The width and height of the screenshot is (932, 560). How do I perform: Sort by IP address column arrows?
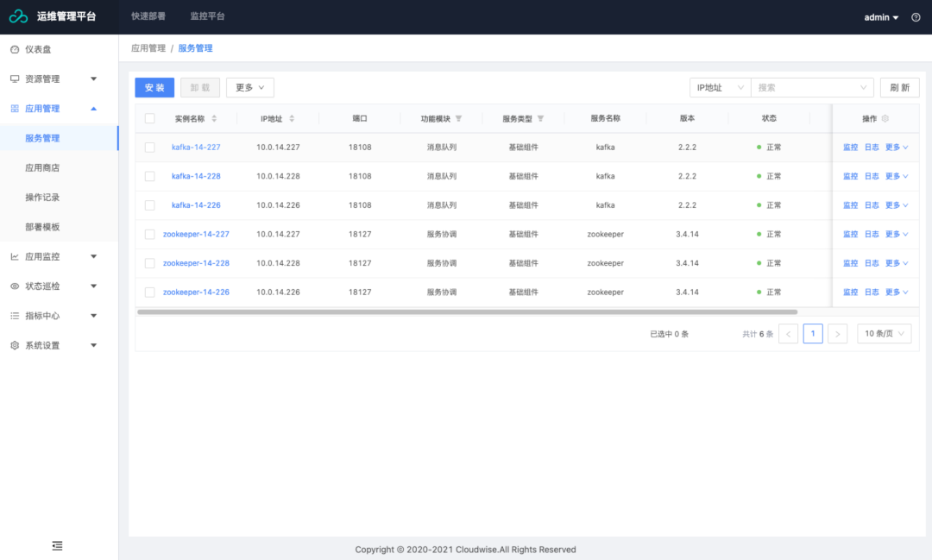(292, 119)
